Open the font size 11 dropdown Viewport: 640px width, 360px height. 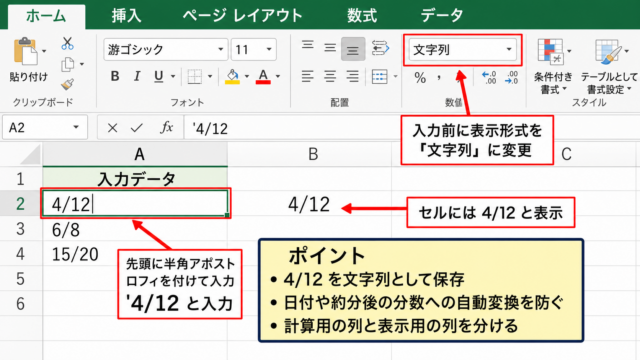pos(269,49)
